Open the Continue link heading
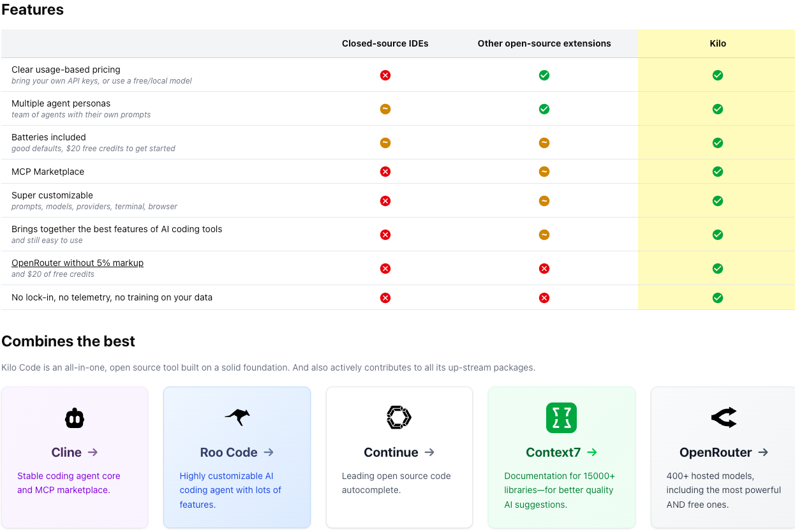The width and height of the screenshot is (795, 532). point(399,452)
